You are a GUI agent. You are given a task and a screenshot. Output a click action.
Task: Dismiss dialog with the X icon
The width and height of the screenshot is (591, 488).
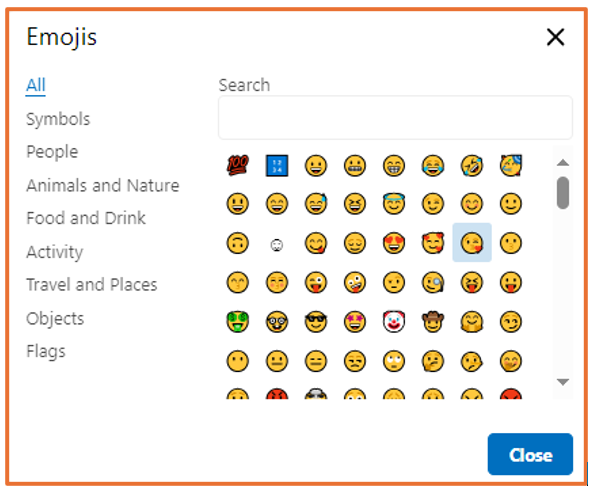(x=555, y=37)
